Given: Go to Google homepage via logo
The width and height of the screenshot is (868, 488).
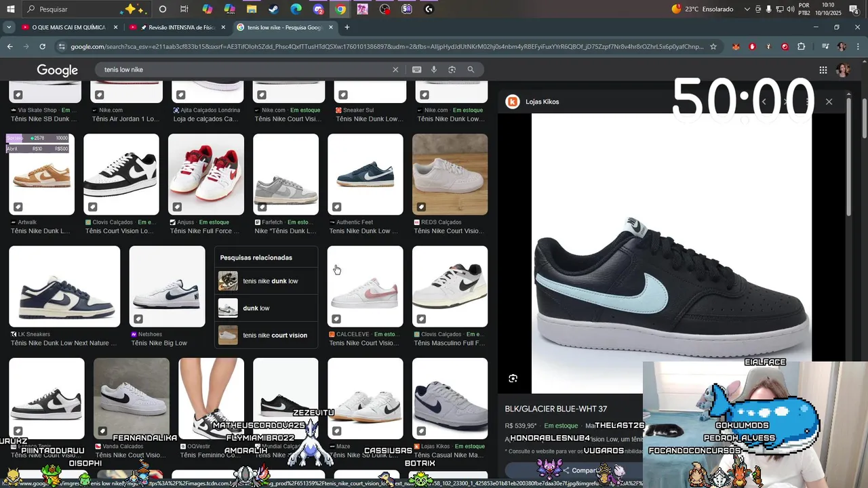Looking at the screenshot, I should (58, 70).
